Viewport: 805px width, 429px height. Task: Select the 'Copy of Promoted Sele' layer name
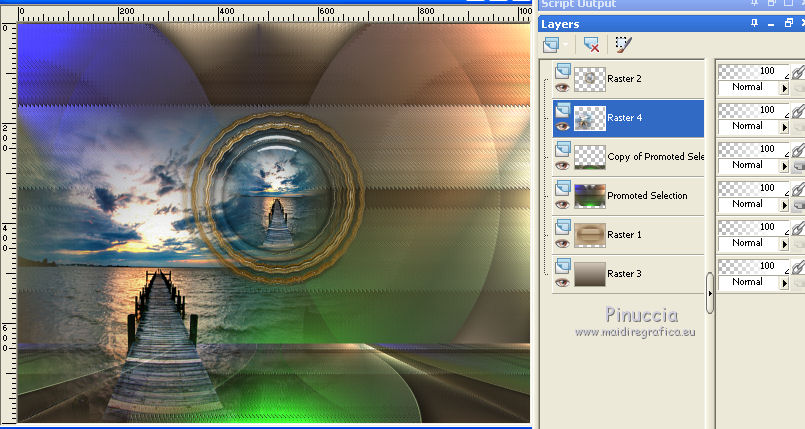[656, 157]
